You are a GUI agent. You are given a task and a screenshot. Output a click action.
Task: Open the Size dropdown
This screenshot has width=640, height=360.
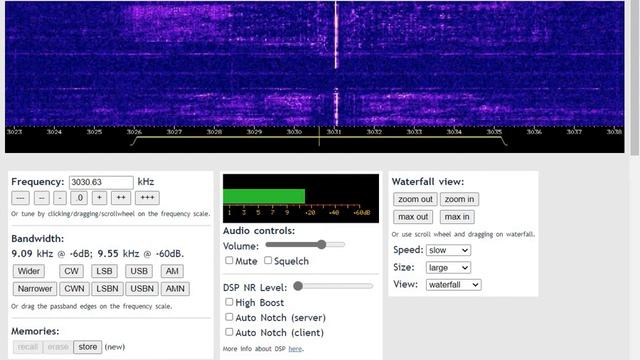(x=448, y=268)
